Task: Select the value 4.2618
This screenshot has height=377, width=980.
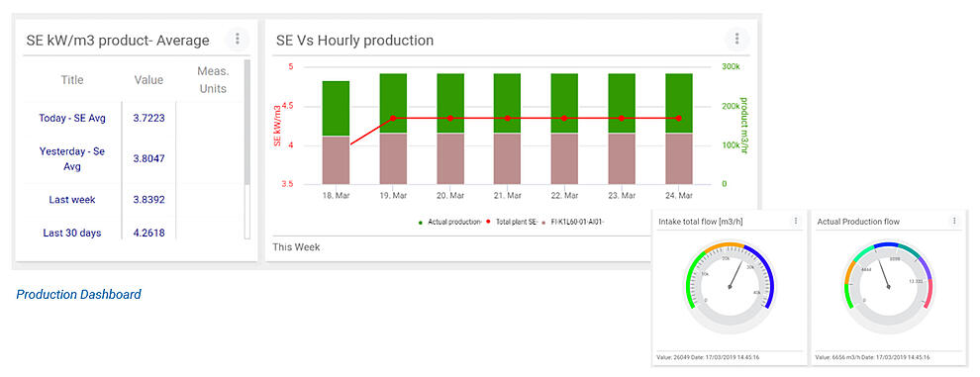Action: (148, 233)
